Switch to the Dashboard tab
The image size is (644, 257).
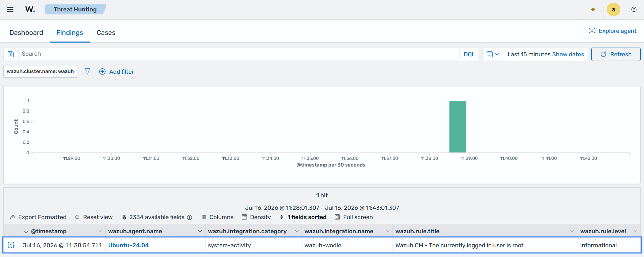[26, 33]
